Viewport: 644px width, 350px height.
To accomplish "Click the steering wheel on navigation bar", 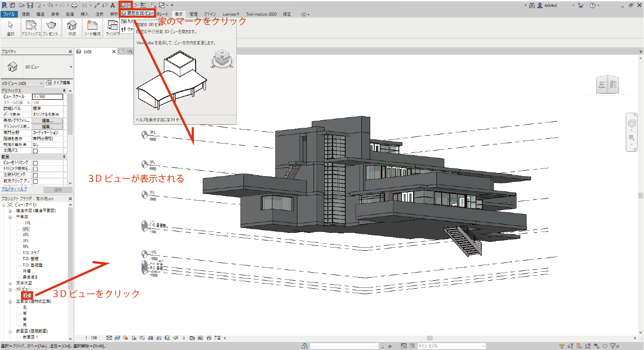I will click(631, 124).
